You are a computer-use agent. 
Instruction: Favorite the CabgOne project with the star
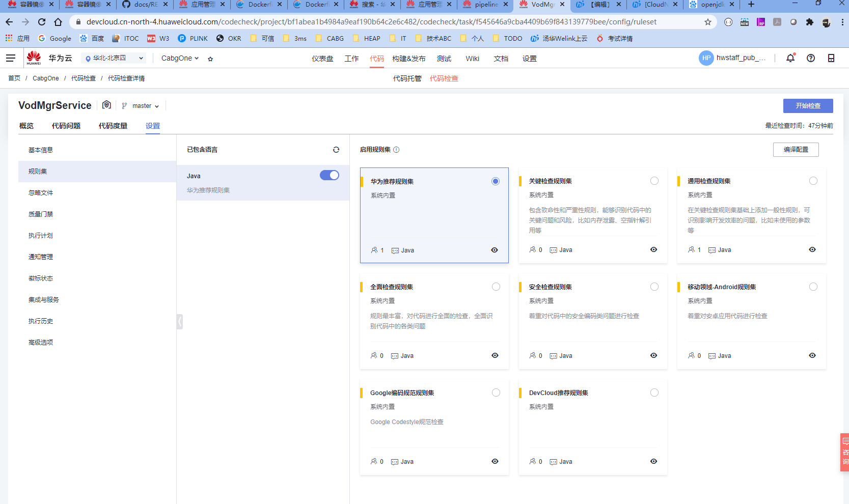coord(210,59)
